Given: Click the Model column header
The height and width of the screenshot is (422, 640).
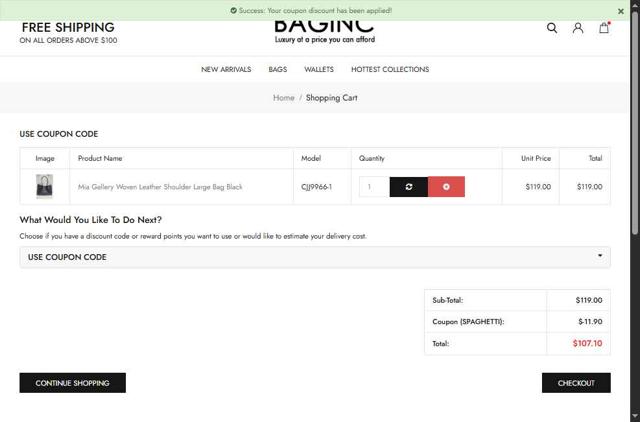Looking at the screenshot, I should (x=311, y=158).
